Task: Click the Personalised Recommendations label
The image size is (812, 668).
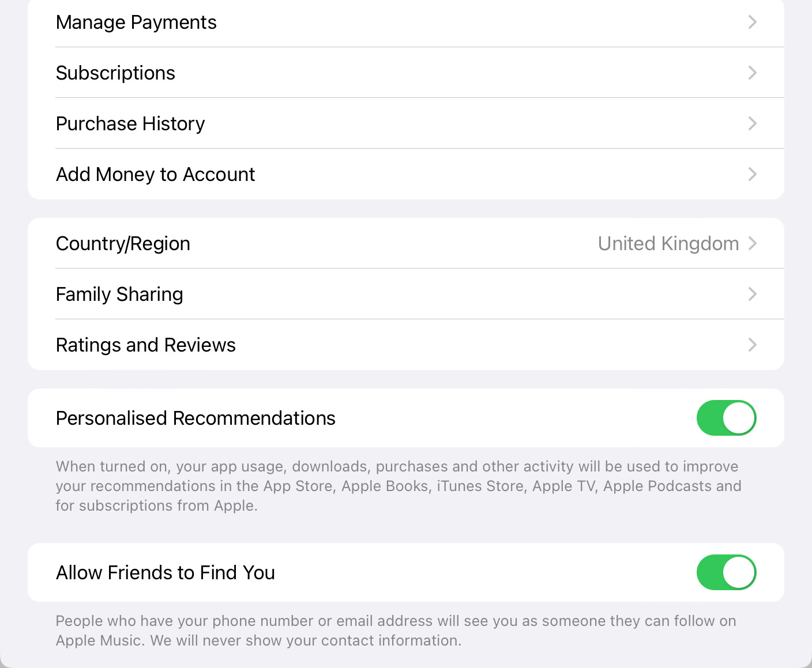Action: pos(196,418)
